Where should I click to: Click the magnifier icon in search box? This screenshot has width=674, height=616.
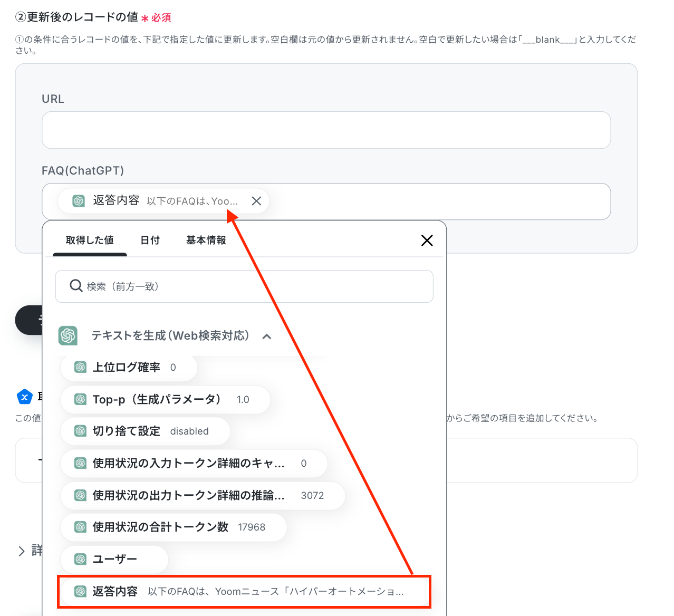click(76, 286)
